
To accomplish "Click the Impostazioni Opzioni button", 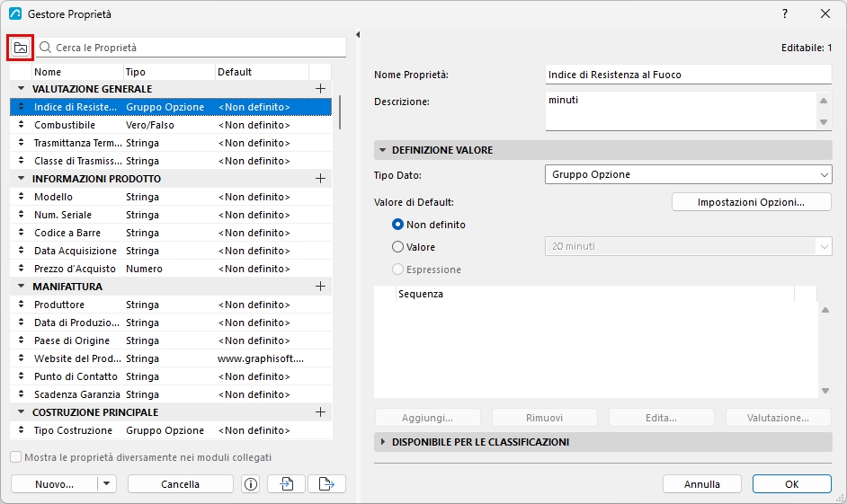I will pos(752,202).
